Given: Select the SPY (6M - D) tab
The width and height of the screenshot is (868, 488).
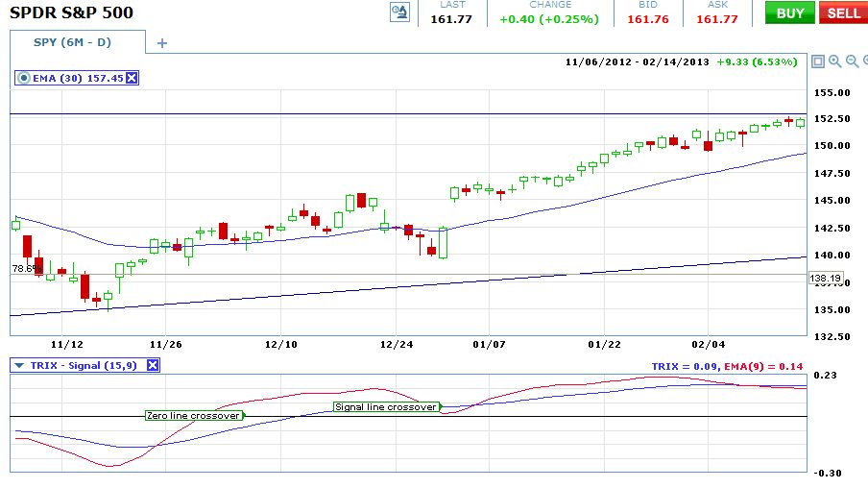Looking at the screenshot, I should (73, 42).
